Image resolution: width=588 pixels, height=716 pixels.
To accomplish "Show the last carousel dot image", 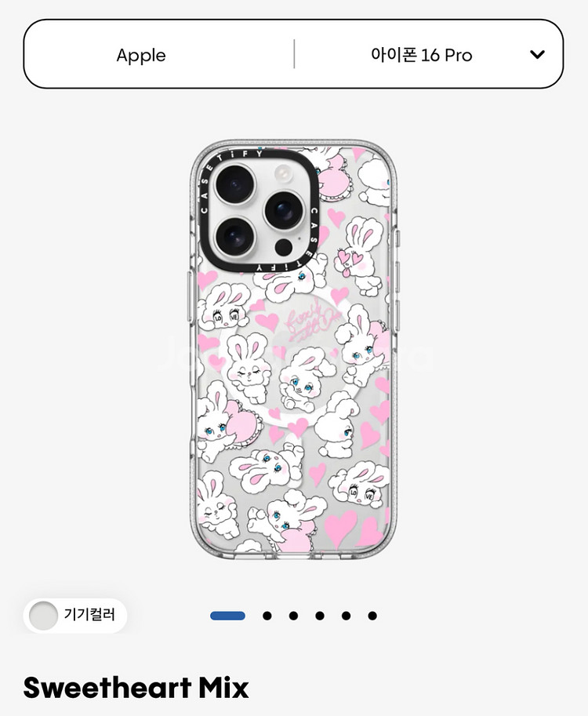I will pos(372,616).
